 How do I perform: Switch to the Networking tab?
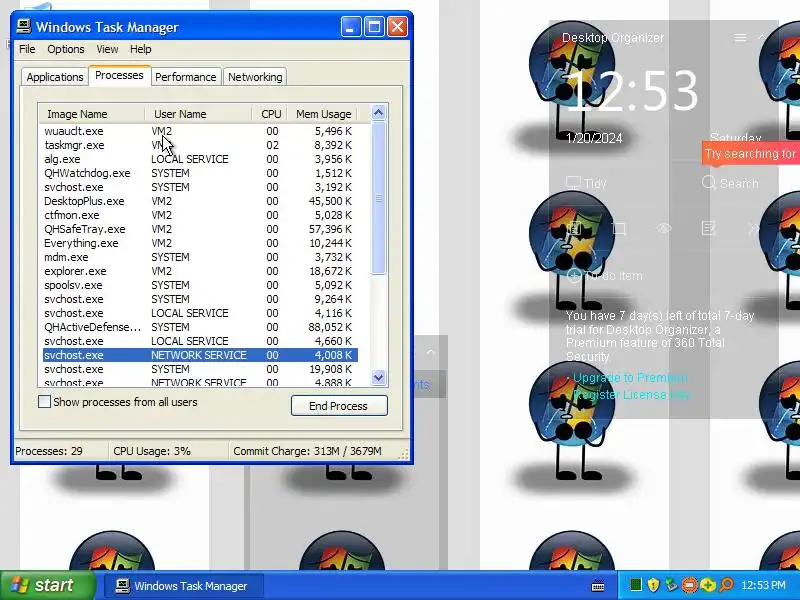point(255,77)
